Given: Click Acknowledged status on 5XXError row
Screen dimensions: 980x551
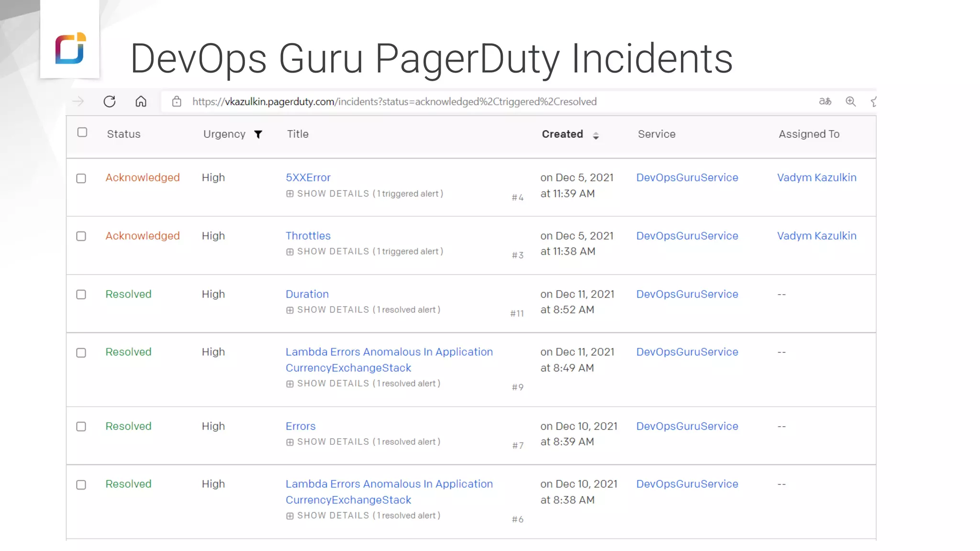Looking at the screenshot, I should click(143, 177).
